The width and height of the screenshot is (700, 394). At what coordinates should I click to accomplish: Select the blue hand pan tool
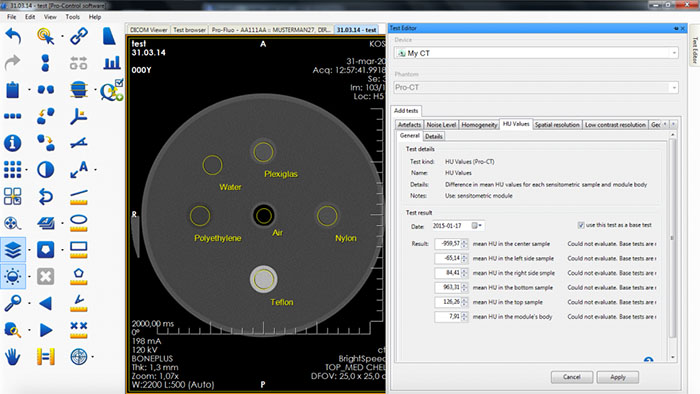[13, 357]
